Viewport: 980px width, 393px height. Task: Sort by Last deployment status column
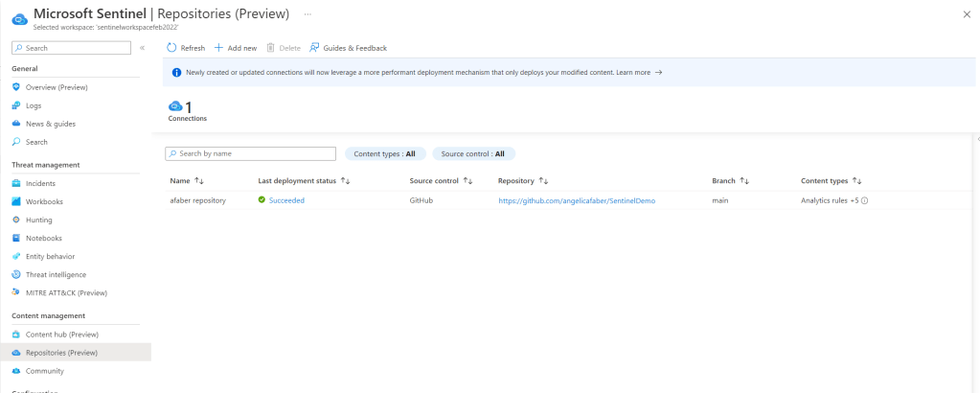[304, 180]
